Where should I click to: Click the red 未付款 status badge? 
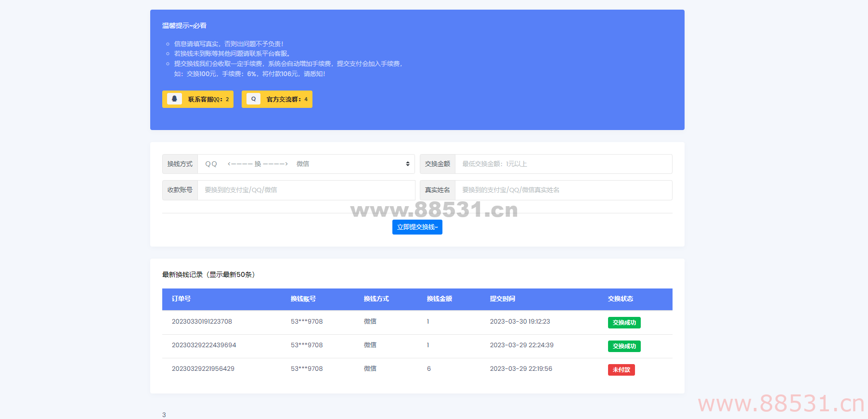coord(622,370)
